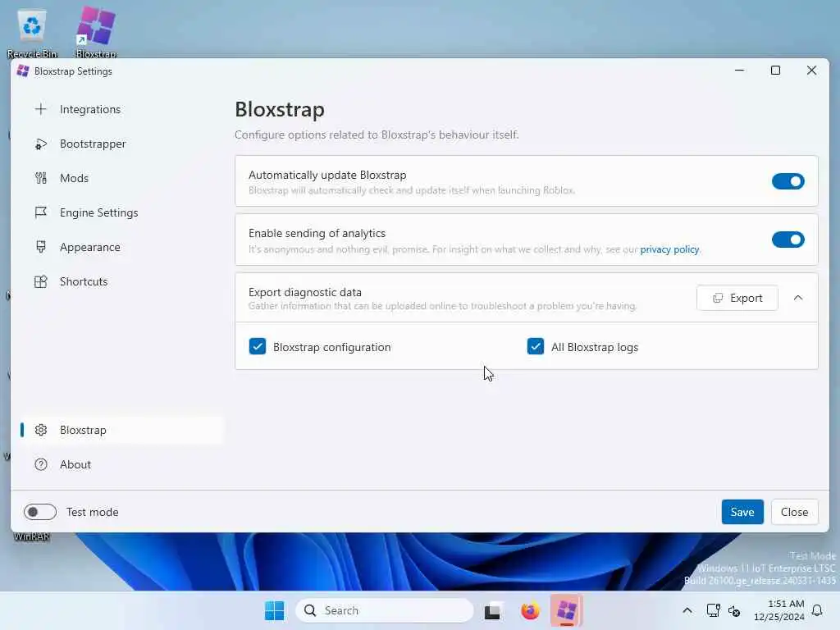Enable the Test mode toggle

tap(40, 512)
